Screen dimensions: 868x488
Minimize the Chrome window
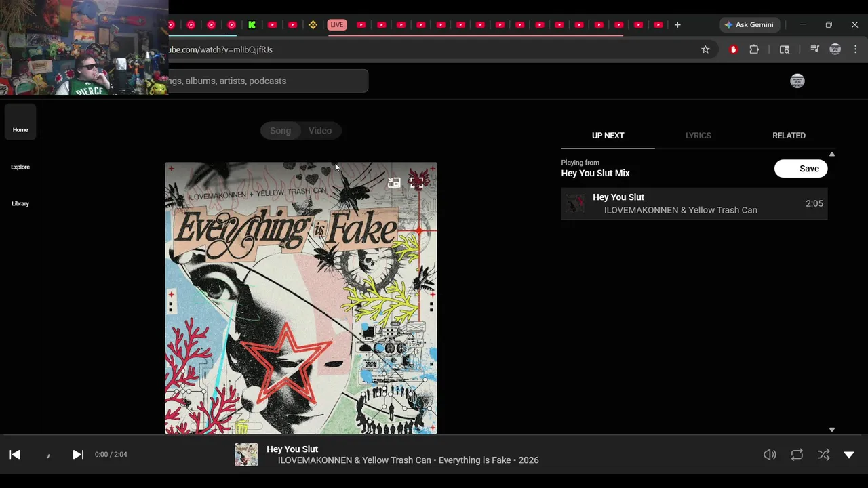pyautogui.click(x=804, y=25)
